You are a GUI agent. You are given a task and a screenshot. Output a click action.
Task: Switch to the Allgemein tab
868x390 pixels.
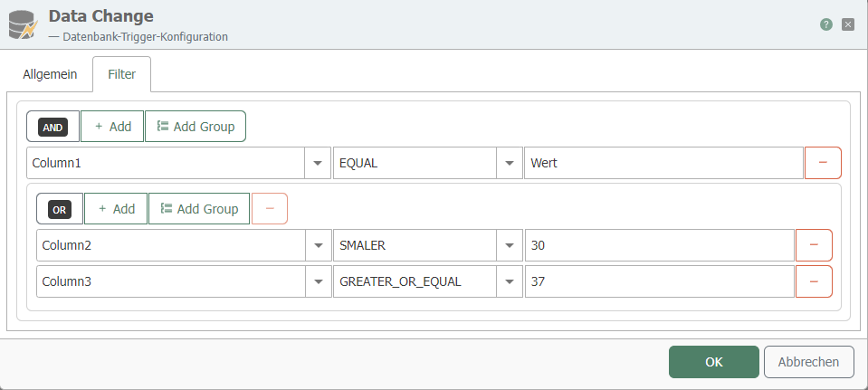coord(50,74)
